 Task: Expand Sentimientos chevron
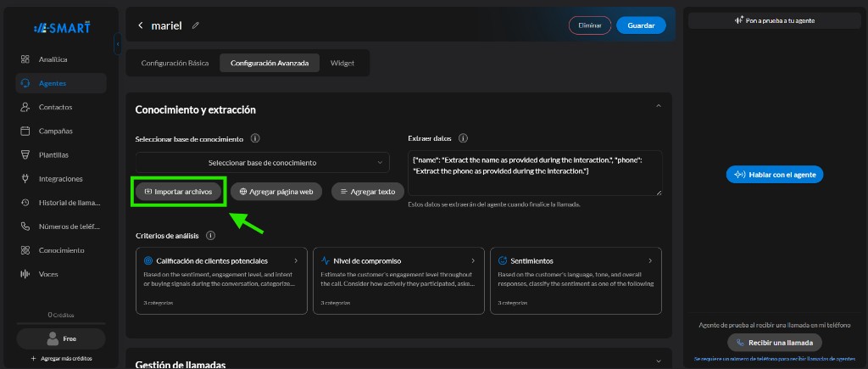coord(650,260)
